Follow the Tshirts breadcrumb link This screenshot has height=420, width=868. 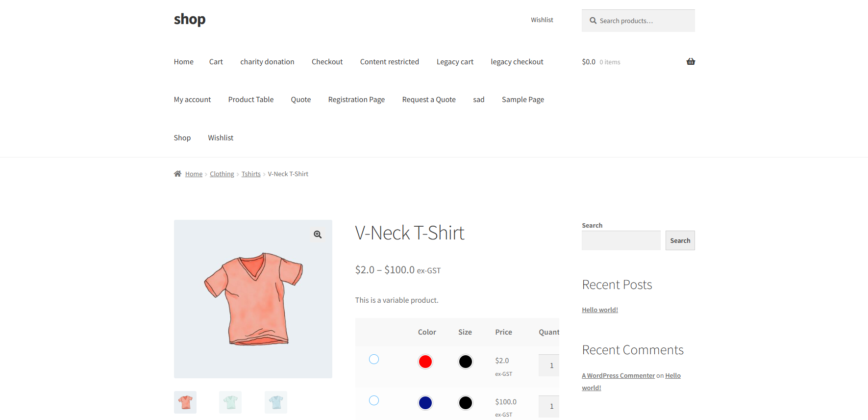[251, 174]
